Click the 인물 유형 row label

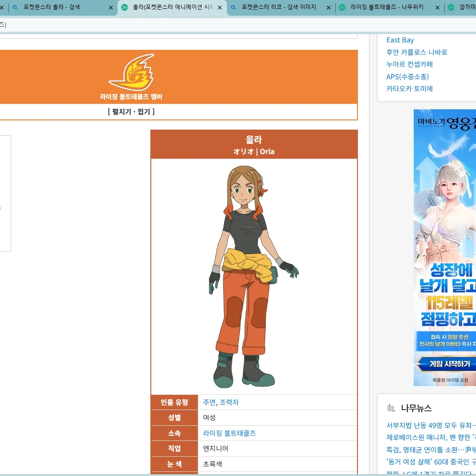pos(174,402)
